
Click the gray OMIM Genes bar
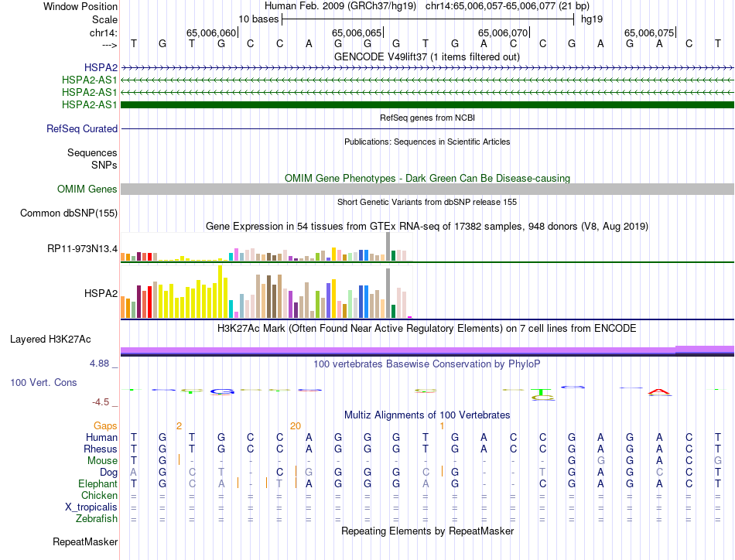[428, 189]
